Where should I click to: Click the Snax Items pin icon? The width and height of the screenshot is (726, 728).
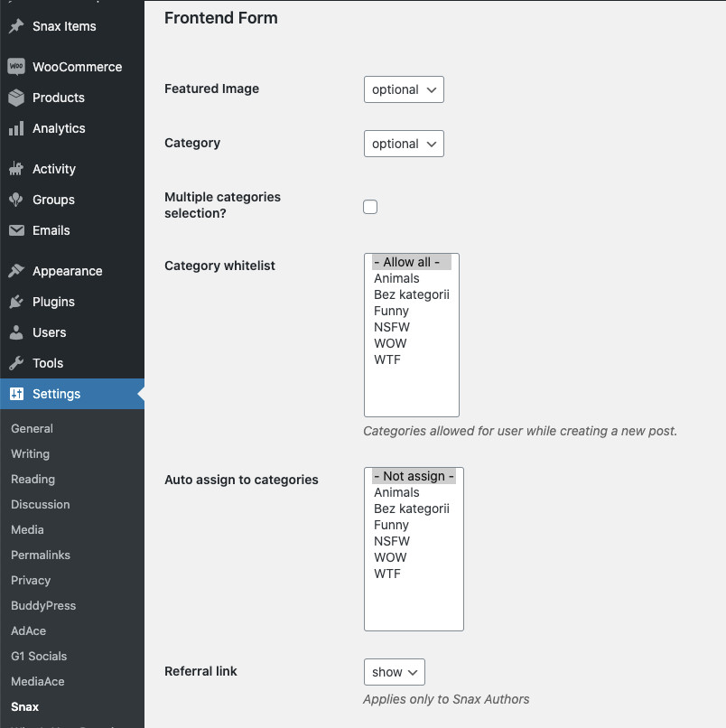16,26
